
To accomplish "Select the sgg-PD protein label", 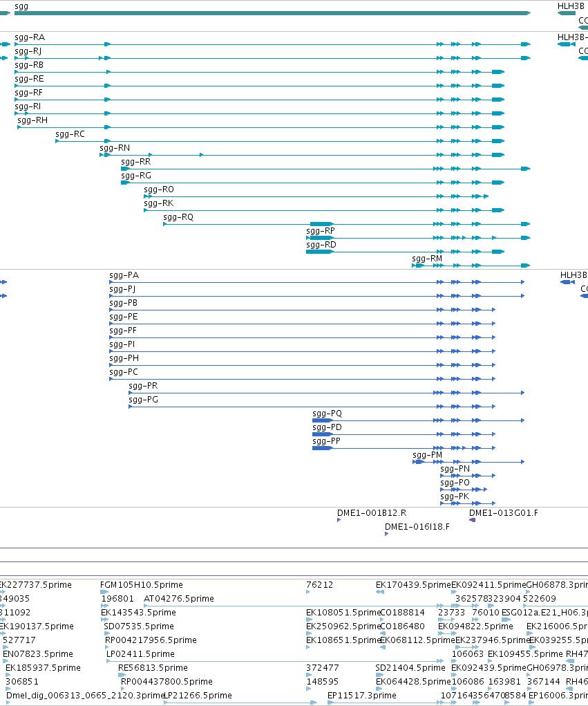I will pyautogui.click(x=327, y=427).
